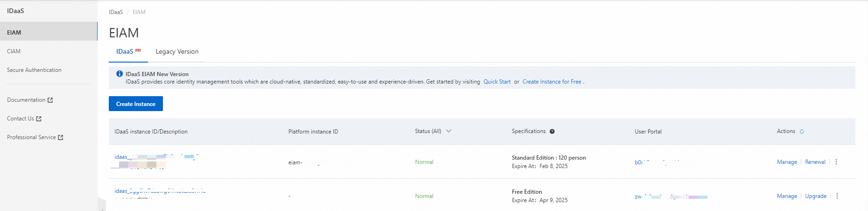
Task: Select EIAM in the sidebar
Action: pos(49,32)
